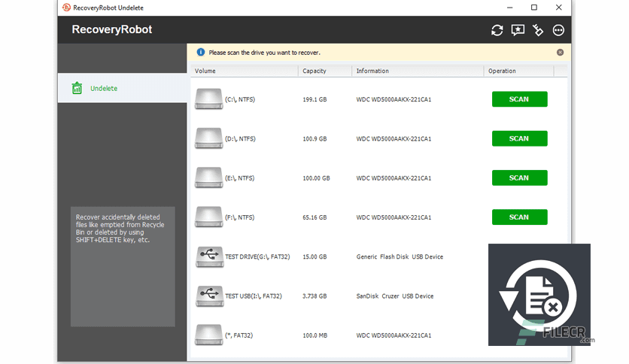Sort by the Information column header
Image resolution: width=629 pixels, height=364 pixels.
click(x=418, y=71)
